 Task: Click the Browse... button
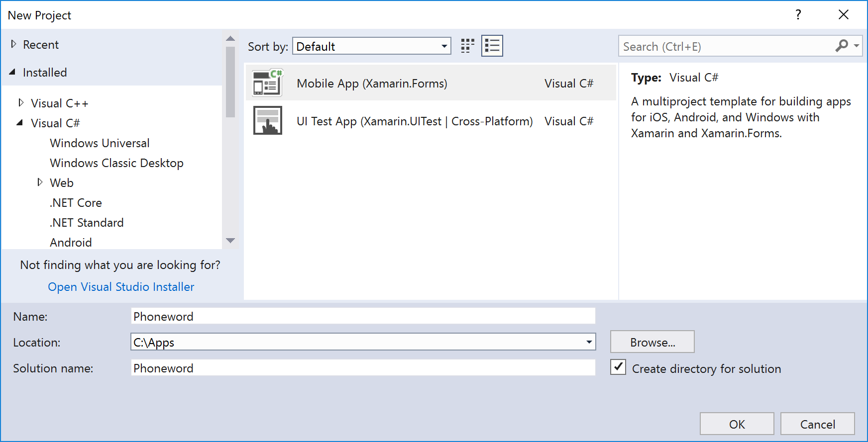pos(652,342)
